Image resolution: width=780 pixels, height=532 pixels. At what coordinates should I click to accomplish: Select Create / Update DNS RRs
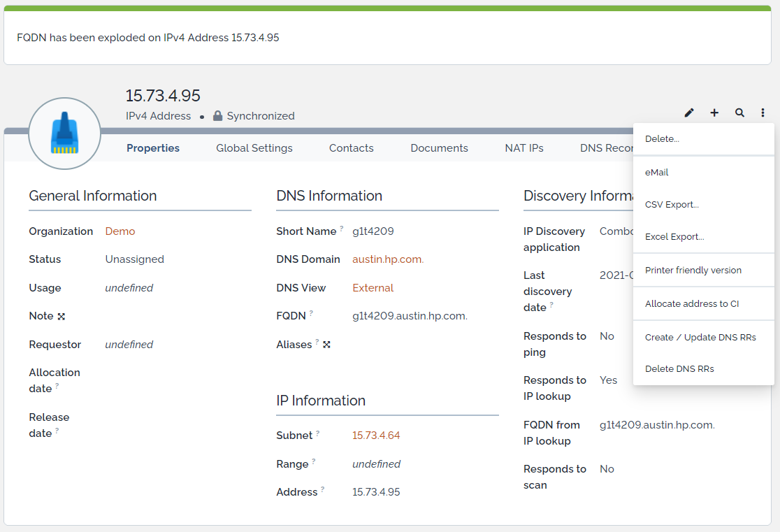[x=700, y=337]
